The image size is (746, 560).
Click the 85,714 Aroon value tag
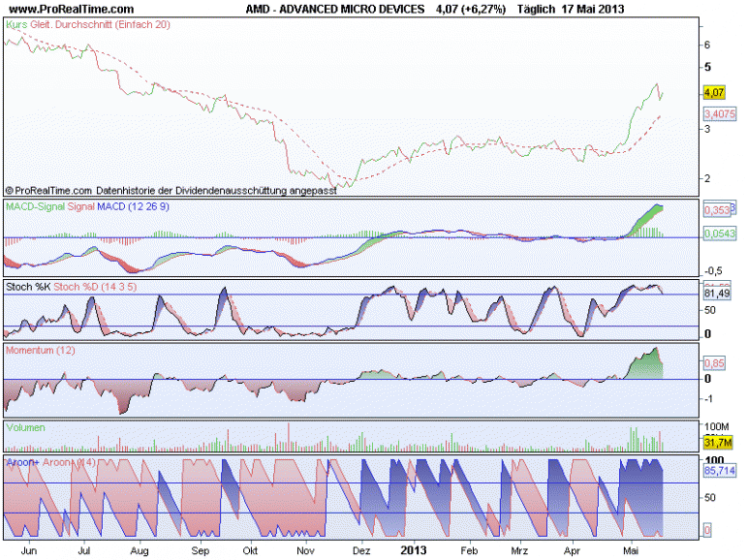[x=719, y=471]
